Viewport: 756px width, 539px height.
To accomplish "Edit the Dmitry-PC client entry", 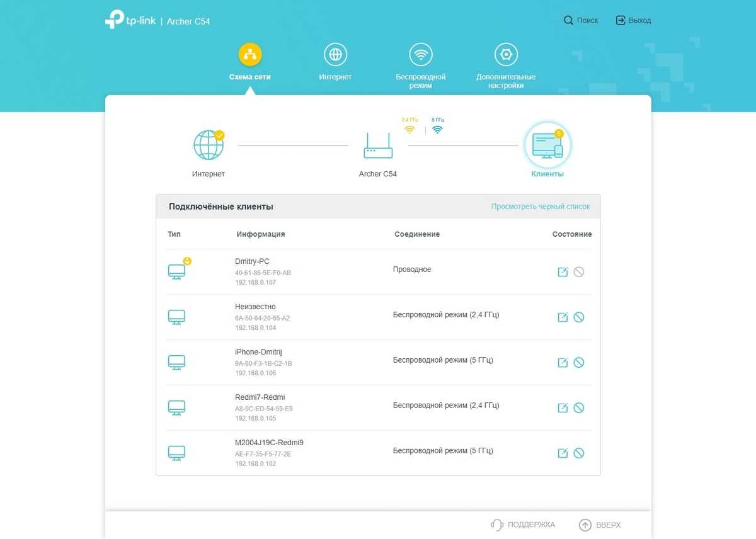I will [563, 272].
